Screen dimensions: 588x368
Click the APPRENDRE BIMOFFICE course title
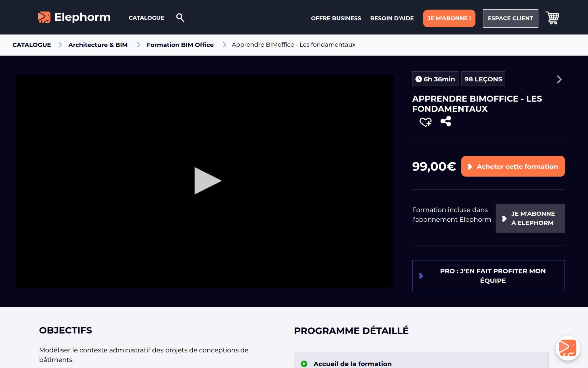pos(477,104)
